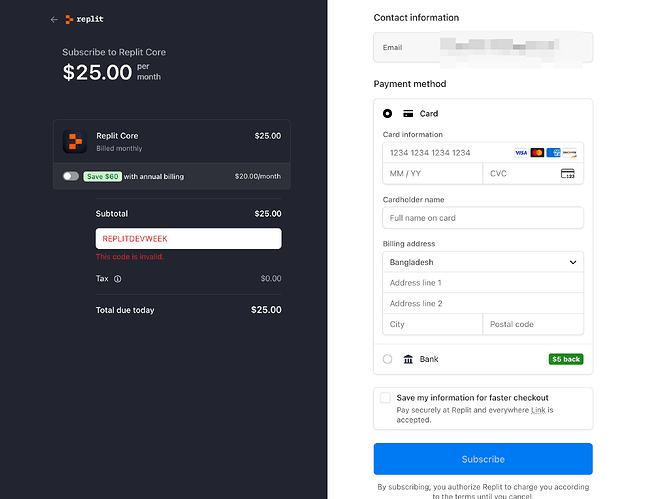Click the Full name on card field

tap(483, 218)
